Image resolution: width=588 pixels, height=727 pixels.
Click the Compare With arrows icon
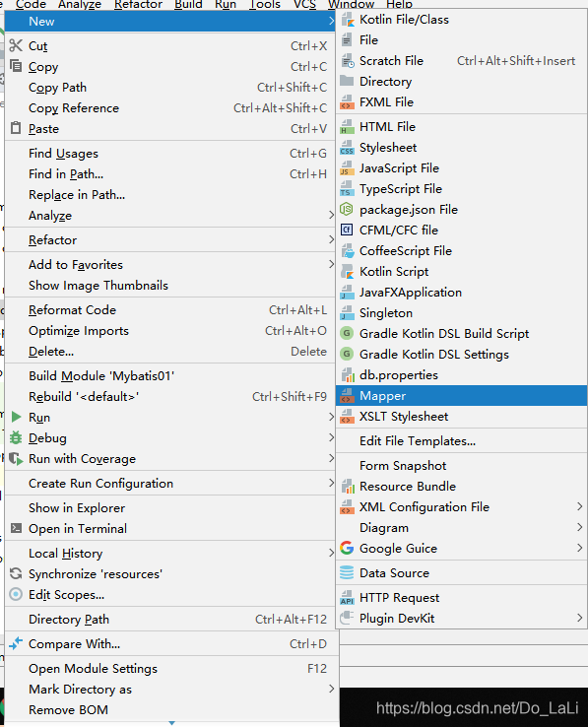[16, 643]
